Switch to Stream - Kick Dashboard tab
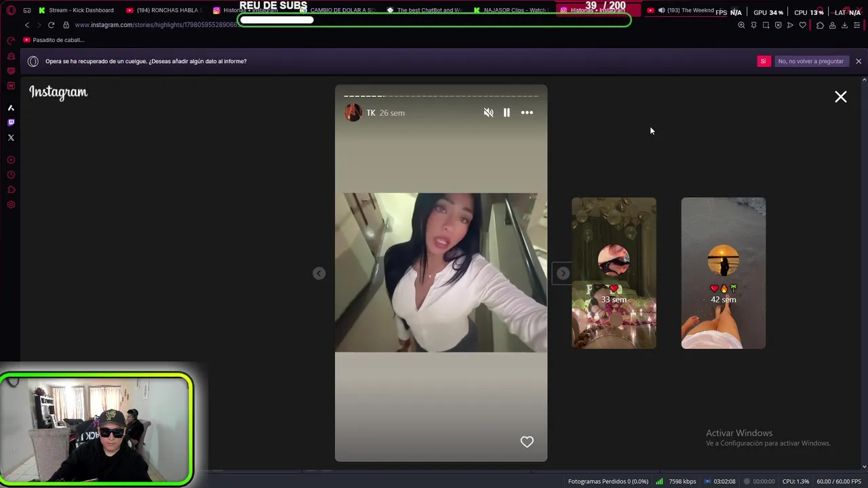868x488 pixels. click(x=76, y=10)
